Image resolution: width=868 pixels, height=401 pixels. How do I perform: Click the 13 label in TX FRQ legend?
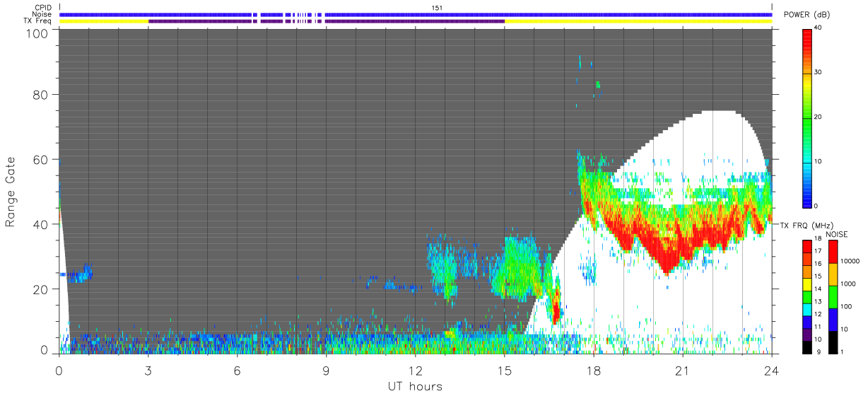(818, 302)
